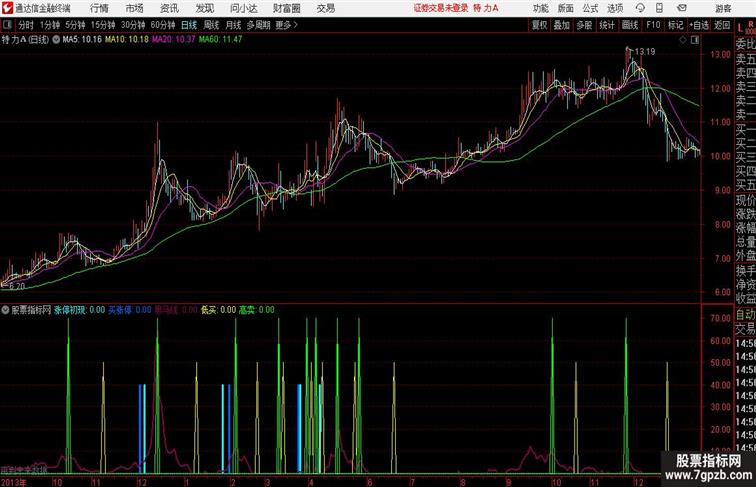
Task: Add stock via +自选 button
Action: 699,25
